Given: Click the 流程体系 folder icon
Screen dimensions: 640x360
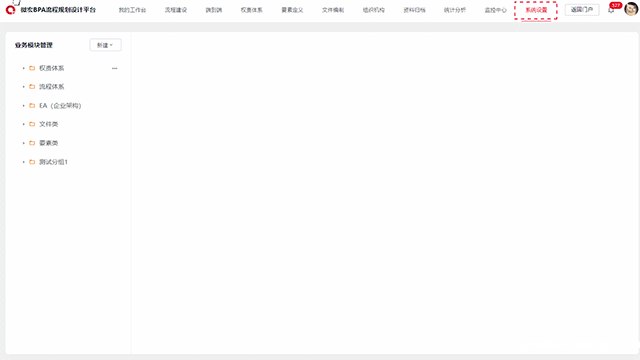Looking at the screenshot, I should click(32, 87).
